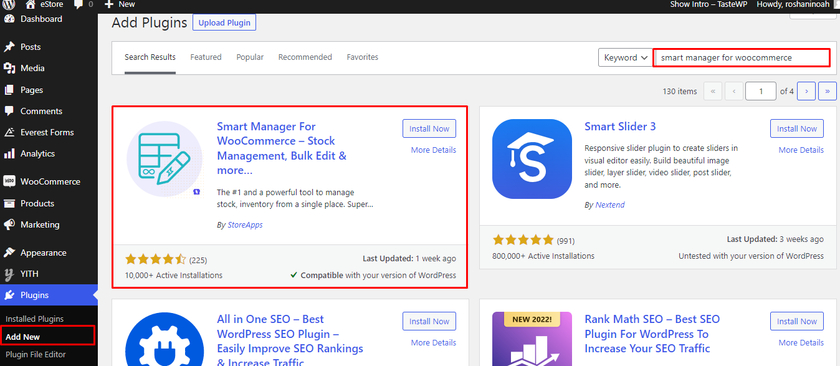Open Installed Plugins submenu item

click(x=34, y=319)
